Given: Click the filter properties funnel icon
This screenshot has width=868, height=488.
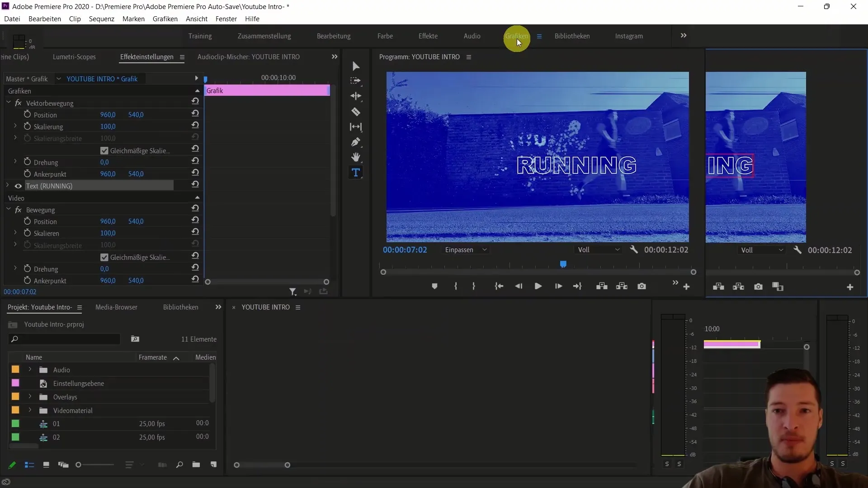Looking at the screenshot, I should point(292,292).
